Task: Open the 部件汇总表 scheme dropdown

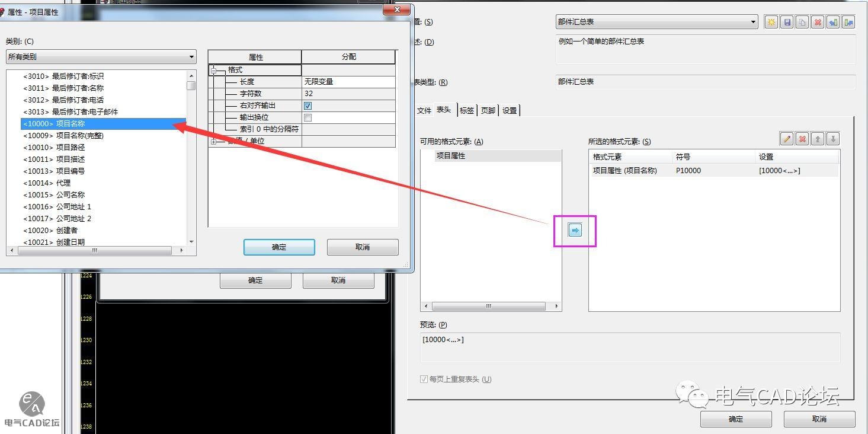Action: [x=656, y=22]
